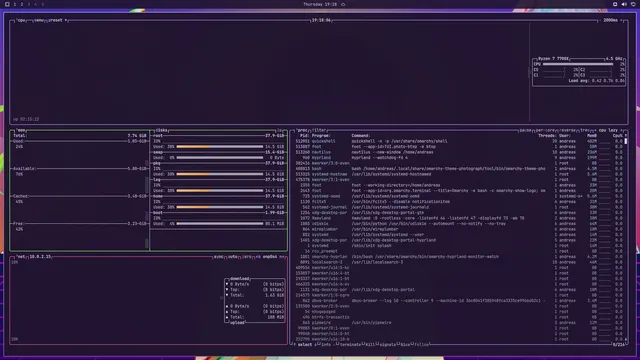Decrease the 2000ms update interval with minus

pos(600,20)
